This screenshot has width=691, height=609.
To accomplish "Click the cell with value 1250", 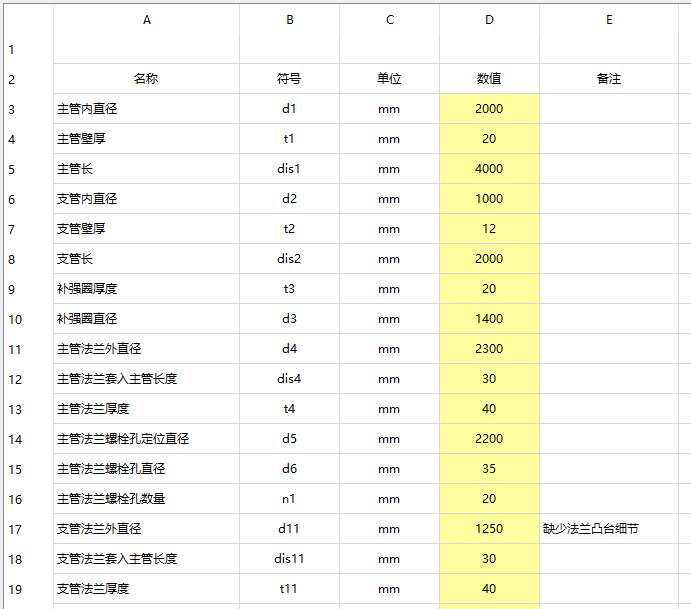I will 489,529.
